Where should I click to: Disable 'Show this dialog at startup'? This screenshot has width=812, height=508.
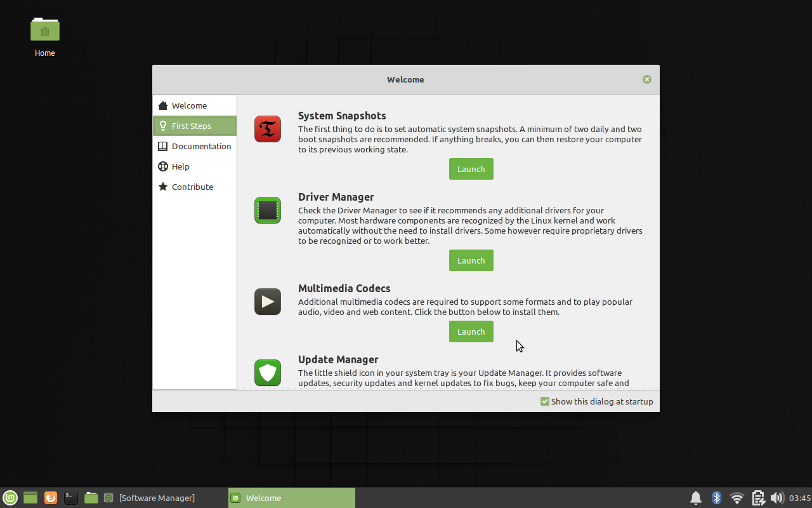544,401
